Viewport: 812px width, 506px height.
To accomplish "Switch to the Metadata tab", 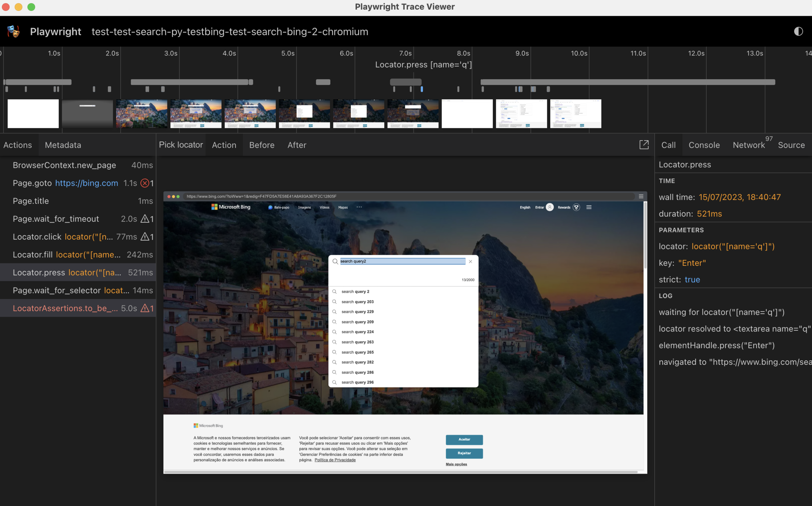I will pos(63,145).
